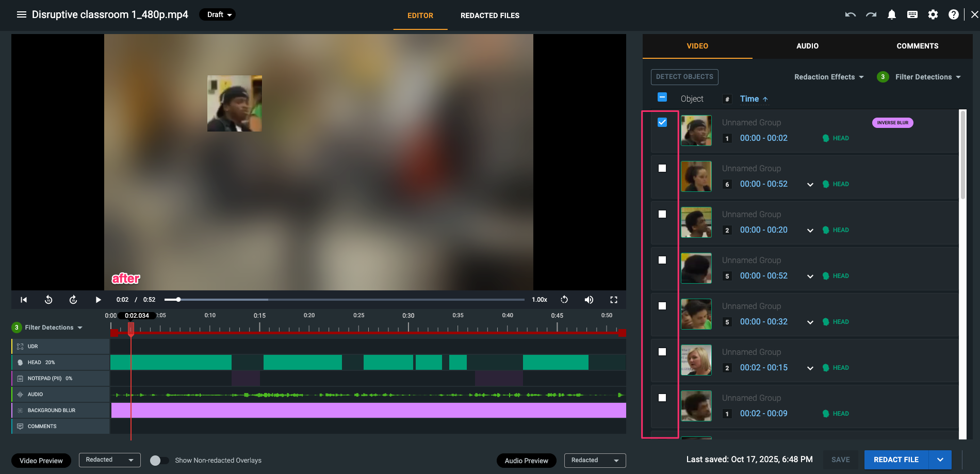The image size is (980, 474).
Task: Click the REDACT FILE button
Action: tap(896, 460)
